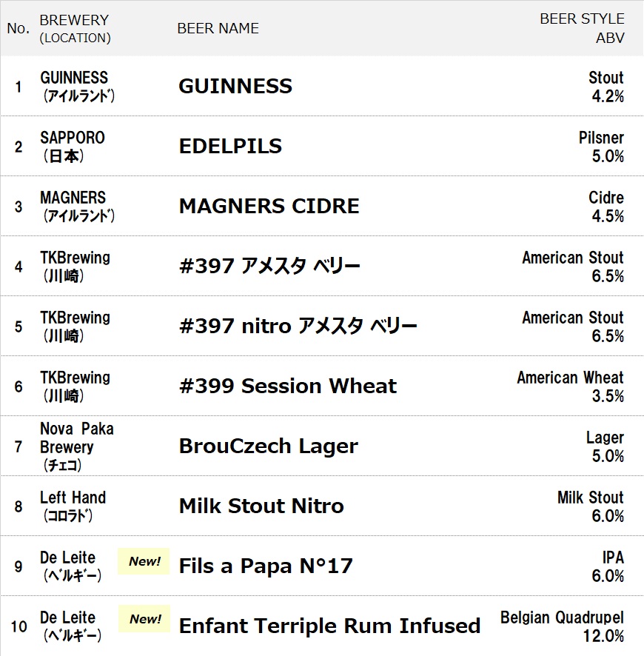Select Enfant Terriple Rum Infused

click(329, 626)
